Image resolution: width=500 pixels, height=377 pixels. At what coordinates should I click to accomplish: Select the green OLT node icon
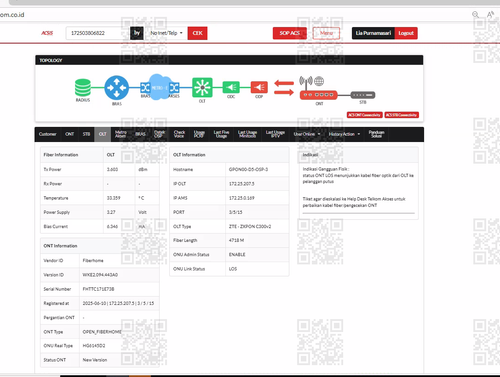pyautogui.click(x=202, y=88)
